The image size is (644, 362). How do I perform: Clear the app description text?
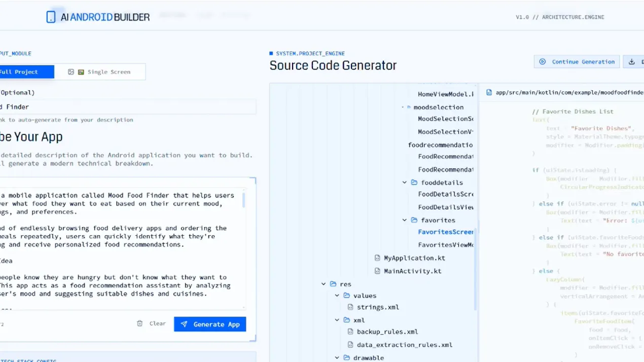coord(151,323)
